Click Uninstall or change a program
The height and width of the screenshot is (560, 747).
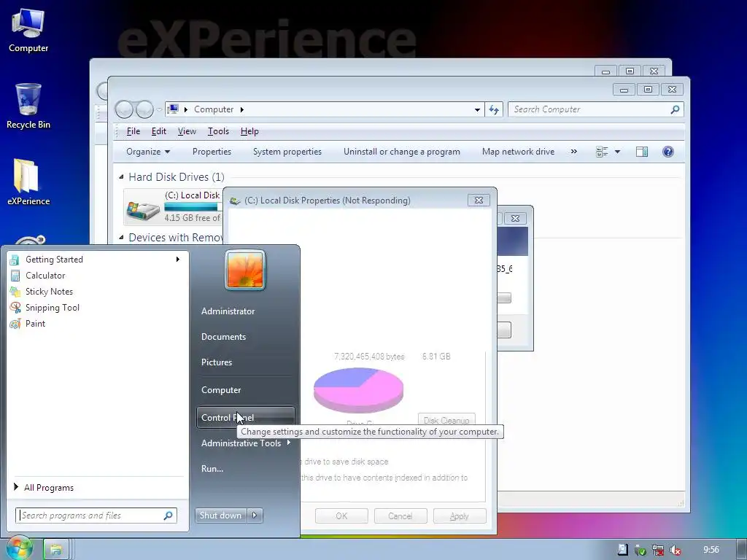tap(402, 152)
